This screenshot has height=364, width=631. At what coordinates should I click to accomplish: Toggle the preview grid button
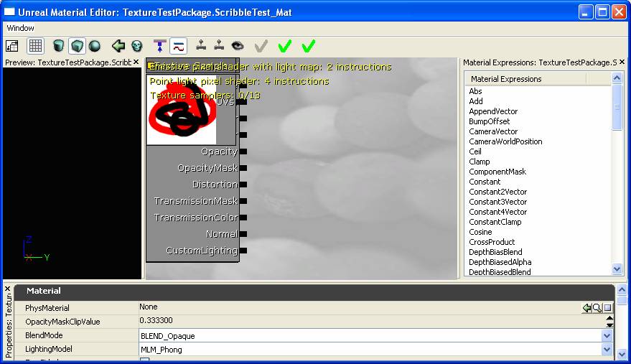click(x=35, y=46)
